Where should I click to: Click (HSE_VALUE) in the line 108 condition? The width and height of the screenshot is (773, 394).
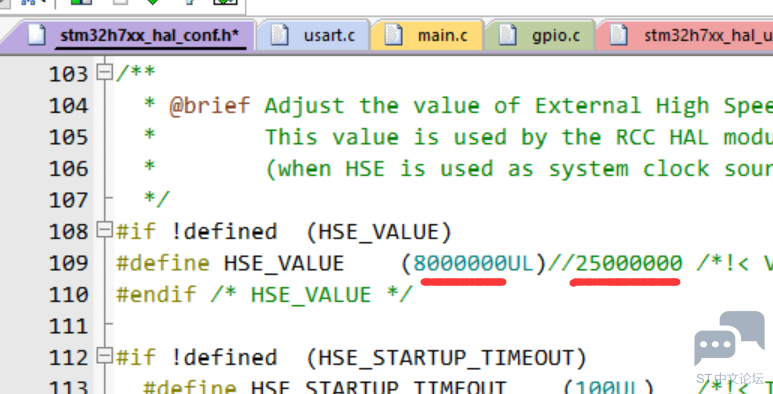pos(379,232)
